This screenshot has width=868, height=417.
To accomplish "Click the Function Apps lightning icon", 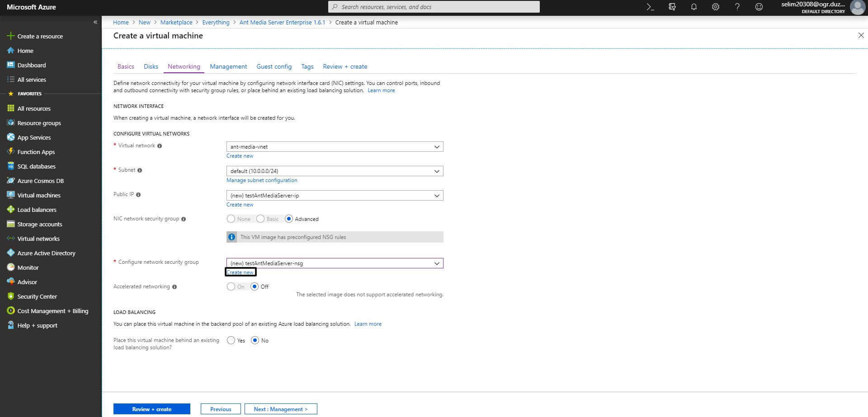I will [x=11, y=152].
